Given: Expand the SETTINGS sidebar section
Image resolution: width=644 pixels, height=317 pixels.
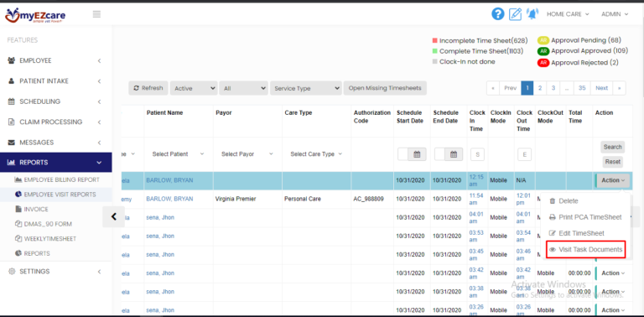Looking at the screenshot, I should click(56, 272).
